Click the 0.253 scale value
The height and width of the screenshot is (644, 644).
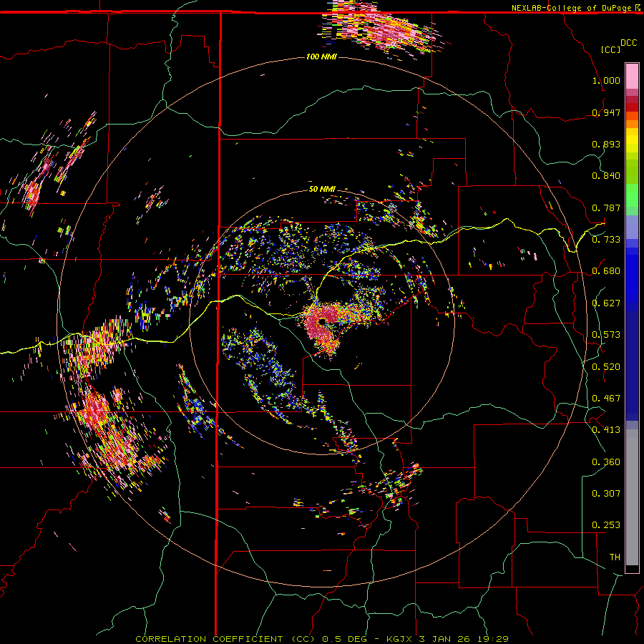pos(606,525)
